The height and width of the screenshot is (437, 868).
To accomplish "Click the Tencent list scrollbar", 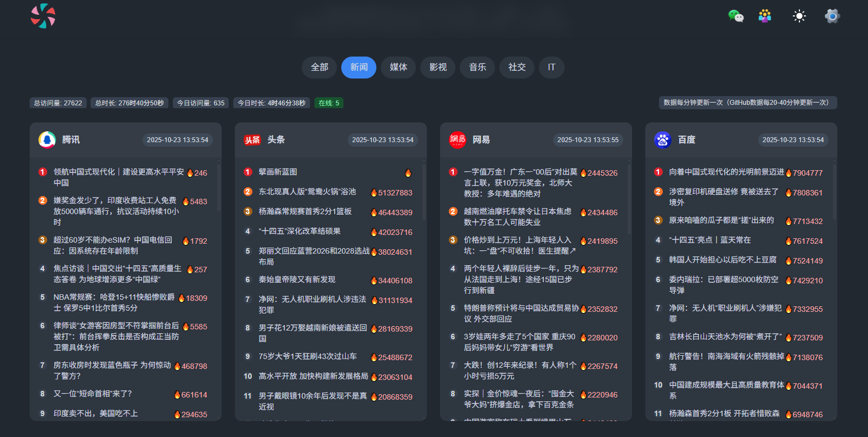I will click(218, 187).
